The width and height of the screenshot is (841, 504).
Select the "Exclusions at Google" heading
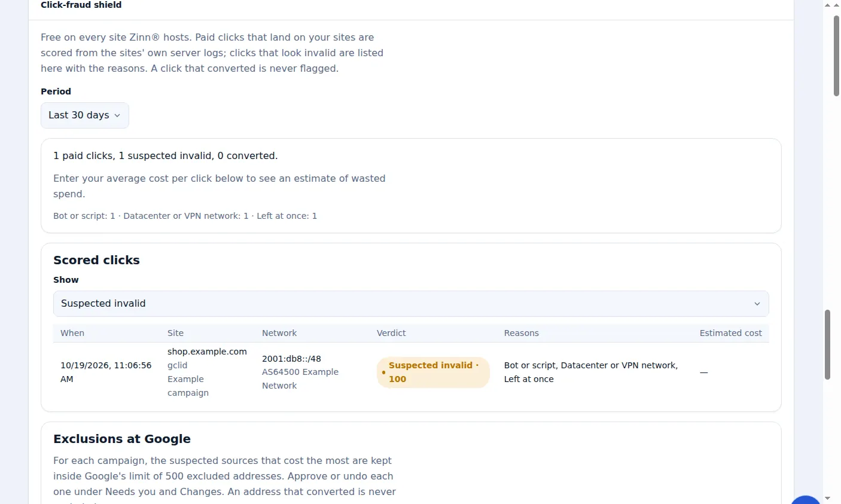pos(122,439)
